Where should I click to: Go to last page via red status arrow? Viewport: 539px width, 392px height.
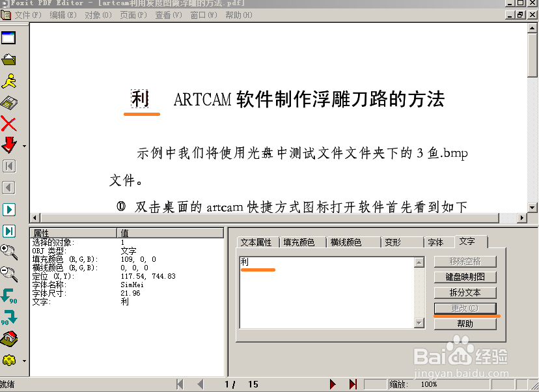(x=353, y=384)
